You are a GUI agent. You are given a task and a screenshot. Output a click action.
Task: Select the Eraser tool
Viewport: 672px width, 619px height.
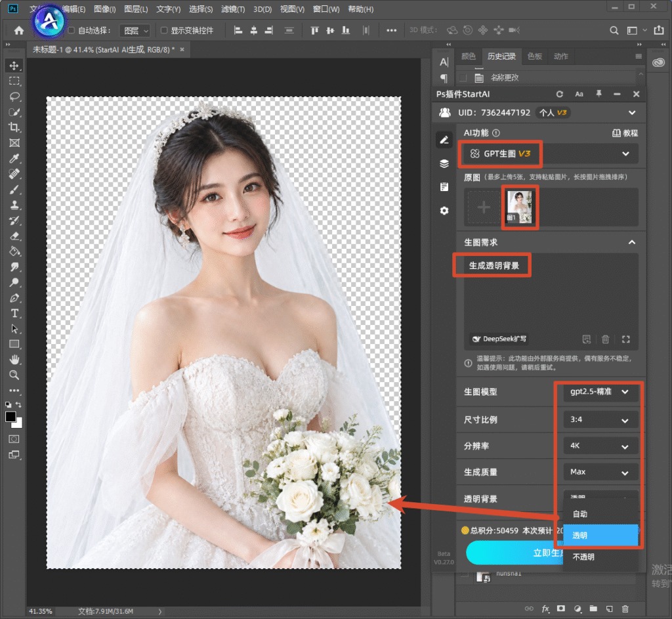[x=14, y=236]
